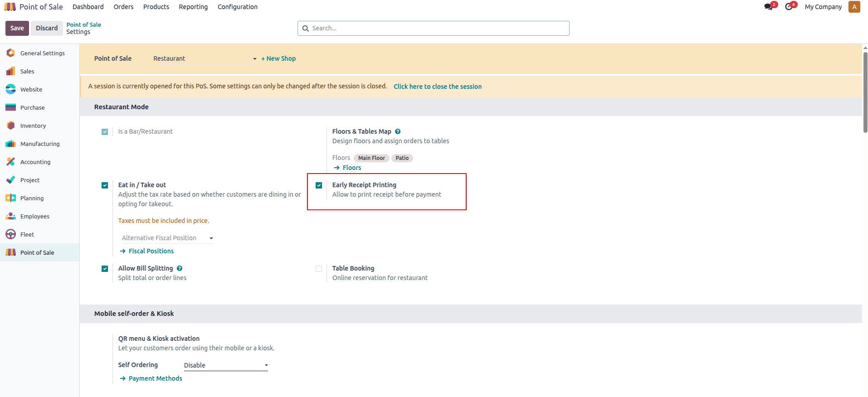Viewport: 868px width, 397px height.
Task: Click the Point of Sale app title
Action: click(41, 7)
